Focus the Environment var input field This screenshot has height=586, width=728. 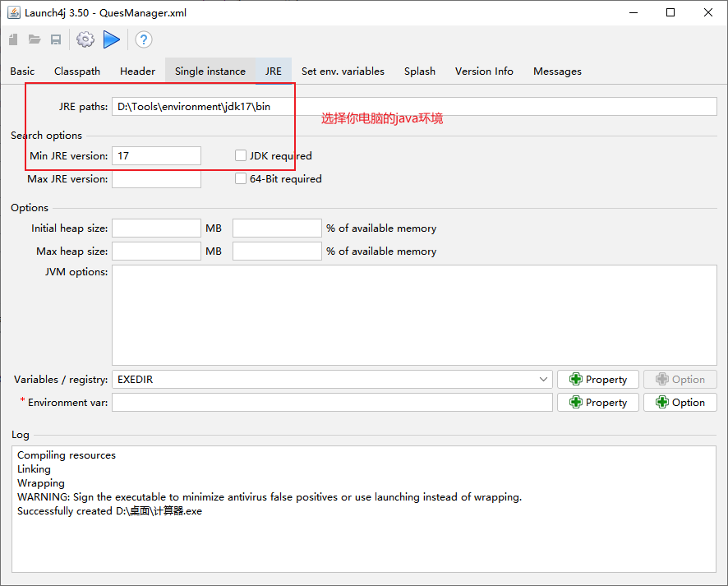[332, 403]
